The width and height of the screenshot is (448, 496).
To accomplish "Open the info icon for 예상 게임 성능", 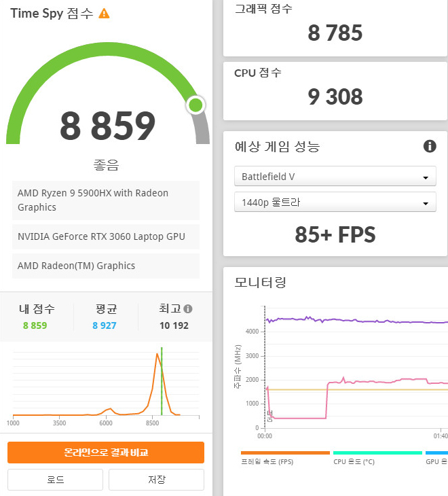I will coord(430,147).
